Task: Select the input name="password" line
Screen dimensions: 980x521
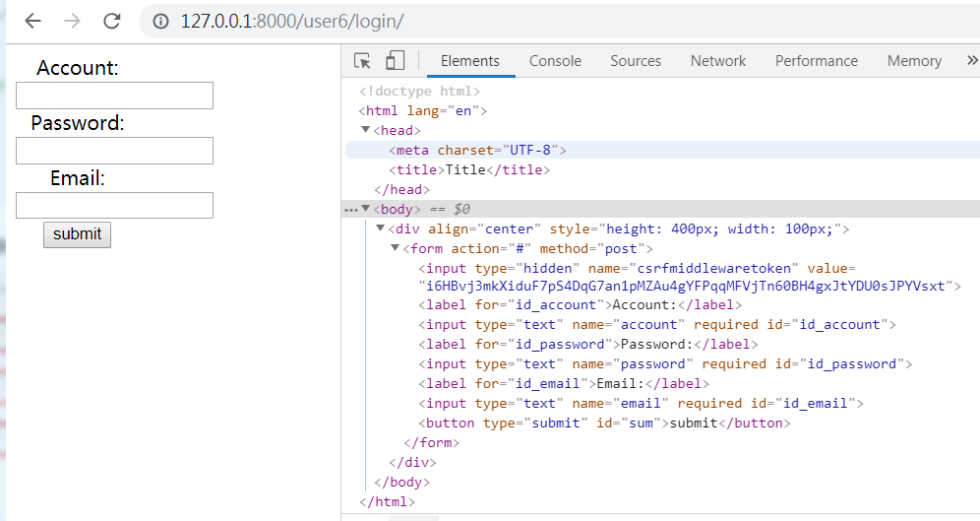Action: [665, 364]
